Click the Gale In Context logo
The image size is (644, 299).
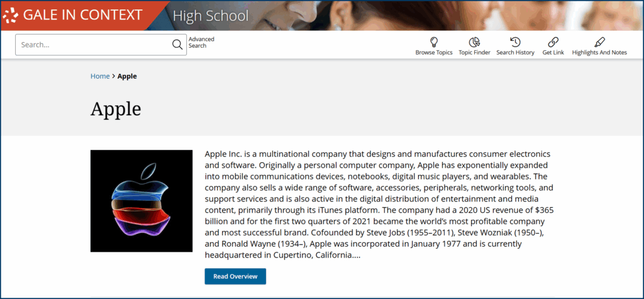73,15
